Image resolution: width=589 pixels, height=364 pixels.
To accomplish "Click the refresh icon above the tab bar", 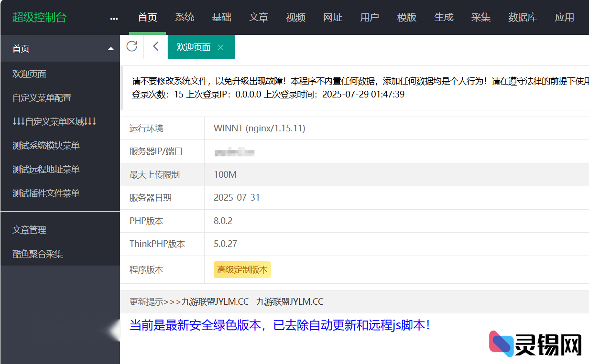I will (x=132, y=47).
